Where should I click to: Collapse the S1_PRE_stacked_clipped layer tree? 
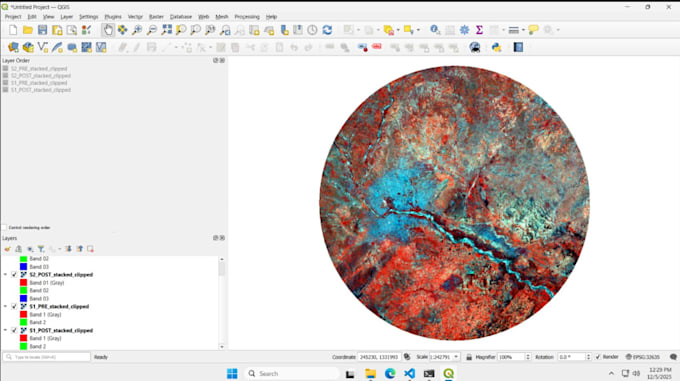(6, 306)
